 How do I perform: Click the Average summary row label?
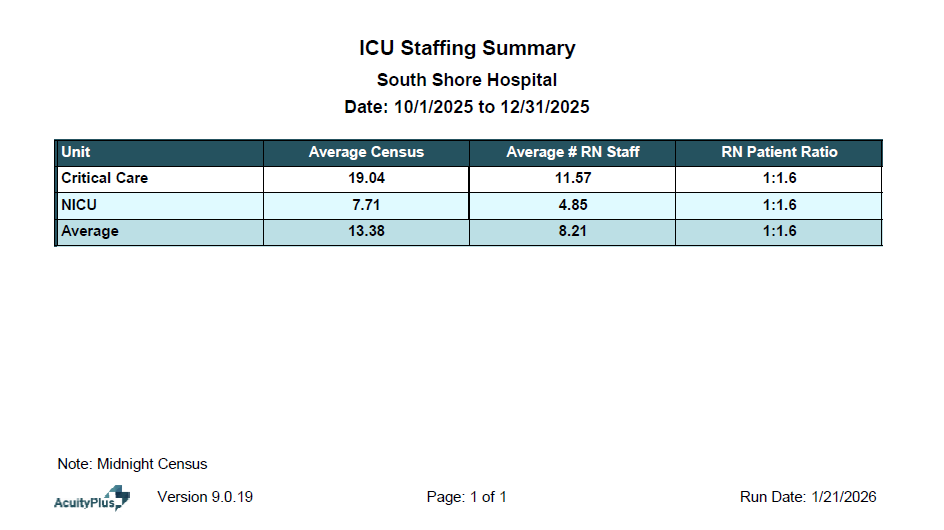90,231
